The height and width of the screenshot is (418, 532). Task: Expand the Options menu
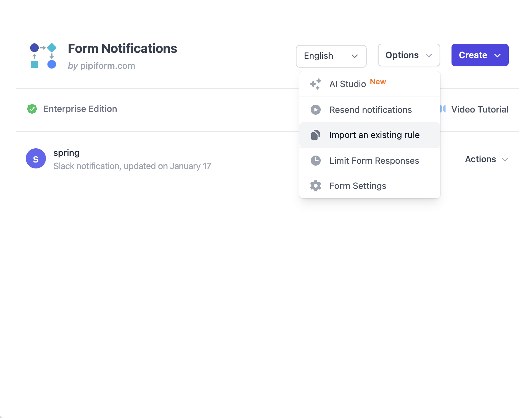(408, 55)
